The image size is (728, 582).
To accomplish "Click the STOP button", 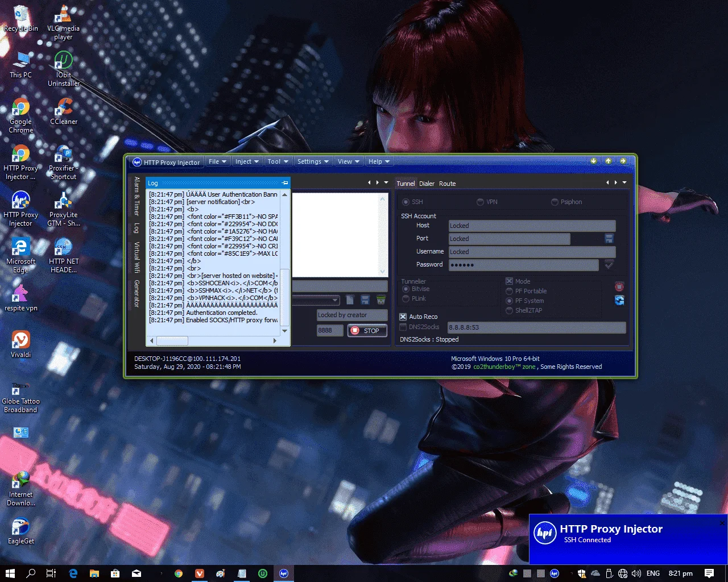I will point(367,330).
